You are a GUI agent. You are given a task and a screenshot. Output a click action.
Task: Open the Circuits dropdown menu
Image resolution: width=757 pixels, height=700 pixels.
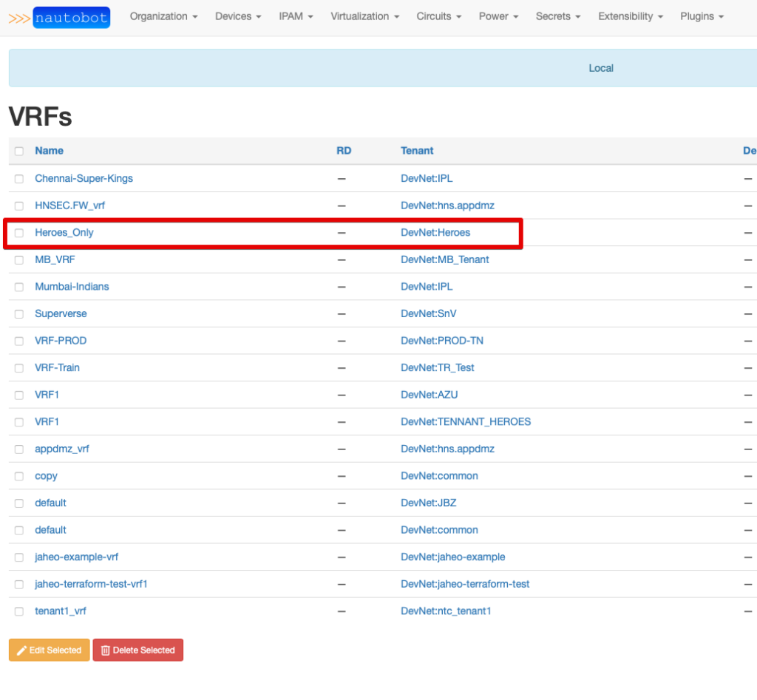(x=439, y=16)
